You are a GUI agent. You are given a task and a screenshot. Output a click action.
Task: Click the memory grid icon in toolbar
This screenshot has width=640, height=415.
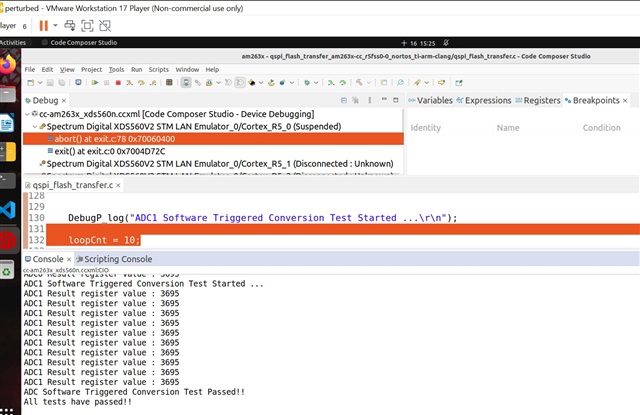pyautogui.click(x=169, y=82)
